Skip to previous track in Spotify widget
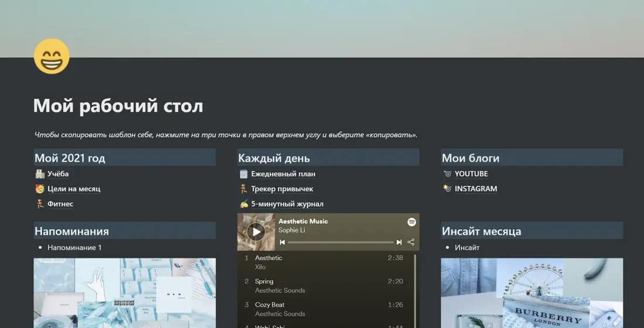 (282, 242)
